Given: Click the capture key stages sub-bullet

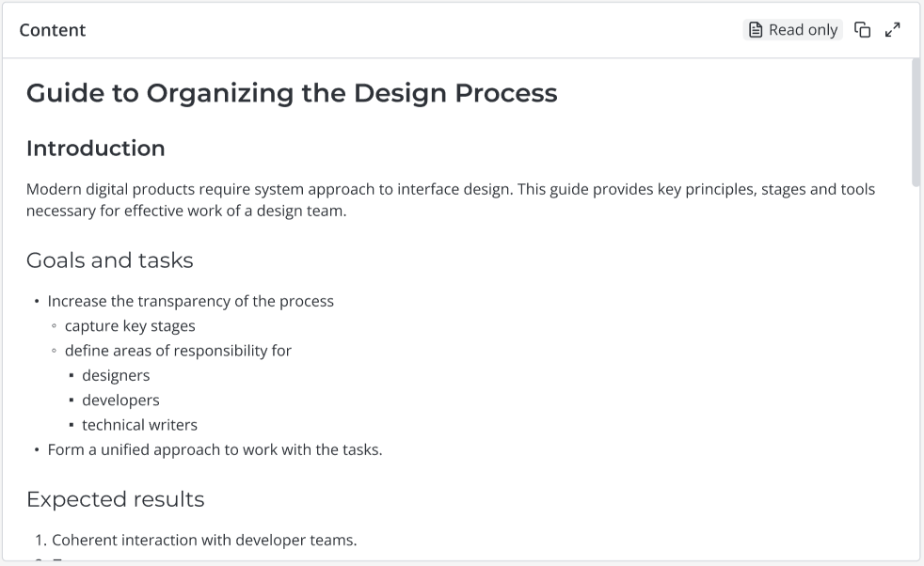Looking at the screenshot, I should point(130,326).
